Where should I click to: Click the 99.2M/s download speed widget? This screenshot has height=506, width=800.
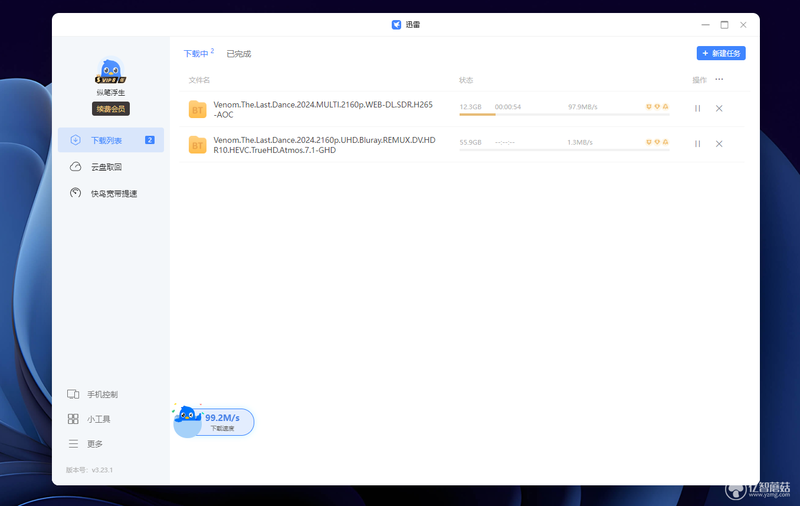(214, 421)
